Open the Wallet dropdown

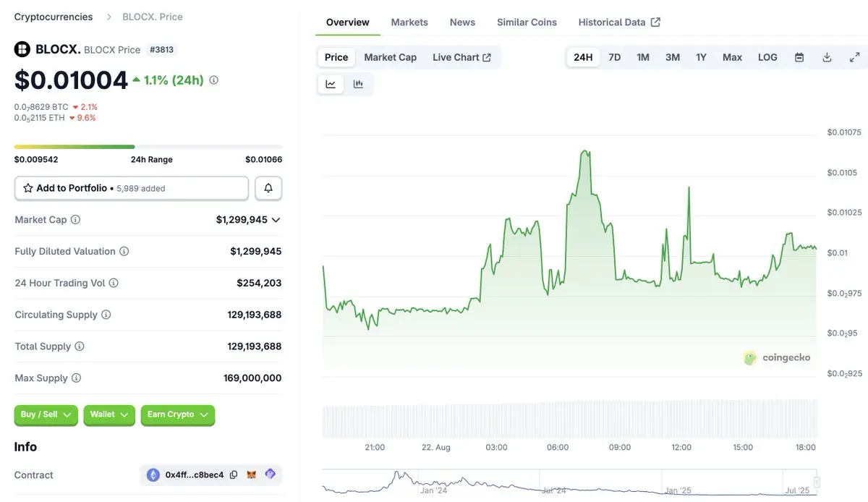click(109, 415)
